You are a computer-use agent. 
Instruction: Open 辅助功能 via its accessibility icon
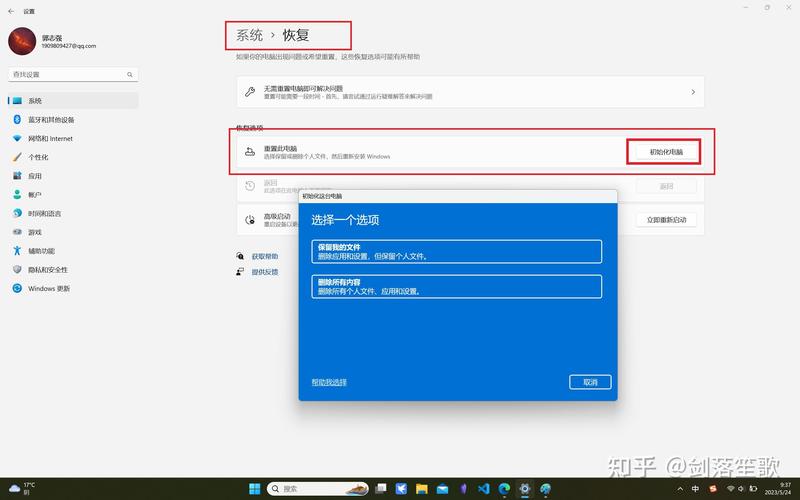(x=17, y=251)
